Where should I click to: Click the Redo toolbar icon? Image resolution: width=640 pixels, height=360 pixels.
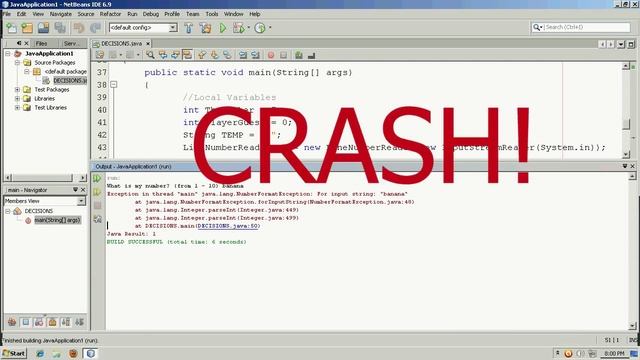95,28
